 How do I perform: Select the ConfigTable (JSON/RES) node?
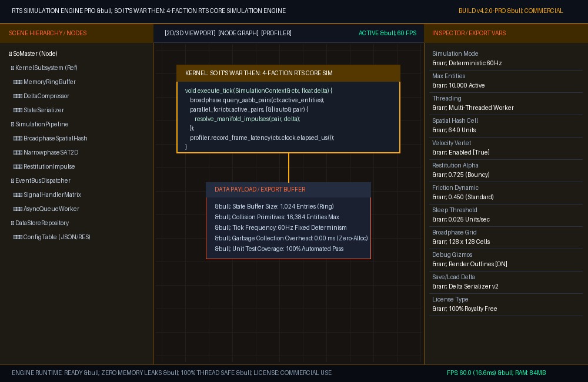pos(52,237)
